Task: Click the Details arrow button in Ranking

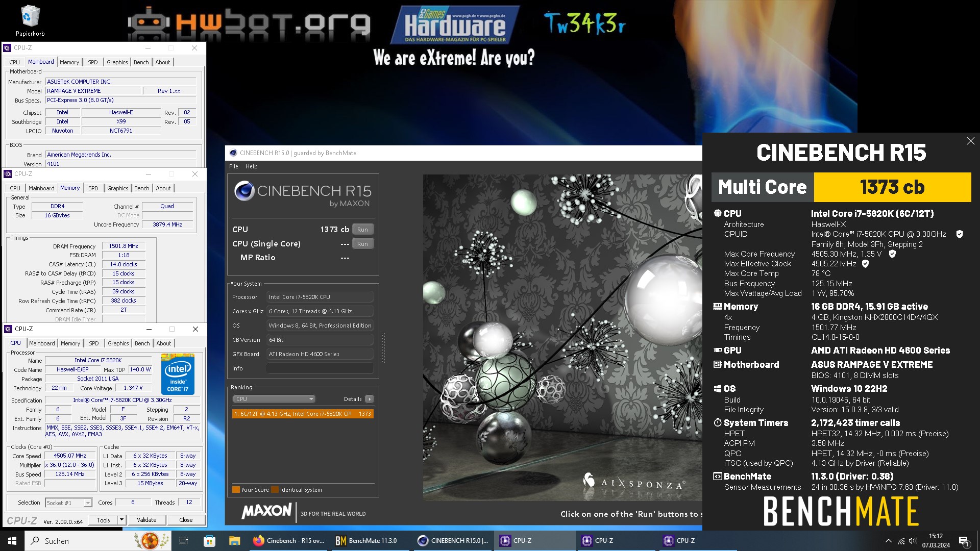Action: point(370,399)
